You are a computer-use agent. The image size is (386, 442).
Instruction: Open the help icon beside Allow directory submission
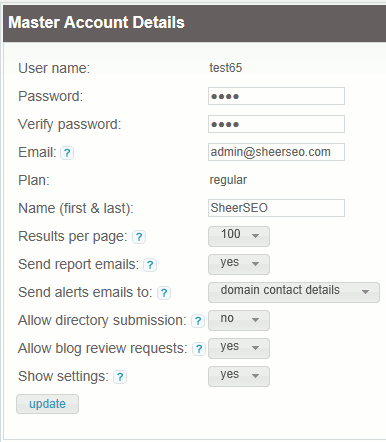198,321
